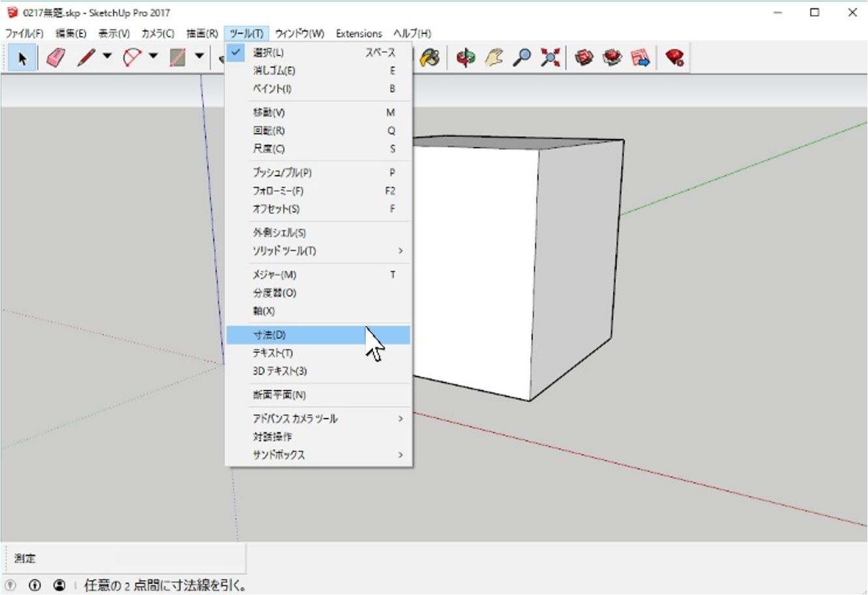
Task: Select the arrow Select tool in toolbar
Action: (x=23, y=58)
